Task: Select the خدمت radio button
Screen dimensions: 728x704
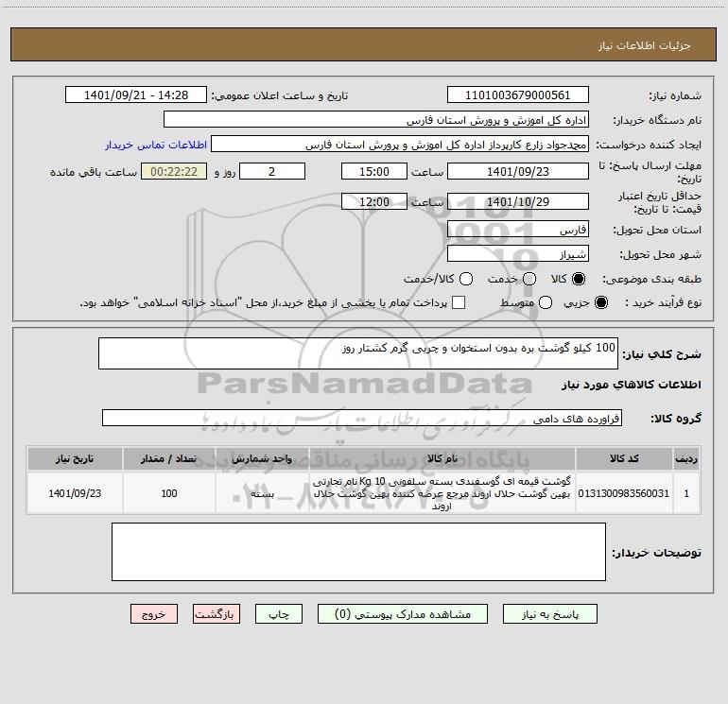Action: pyautogui.click(x=529, y=279)
